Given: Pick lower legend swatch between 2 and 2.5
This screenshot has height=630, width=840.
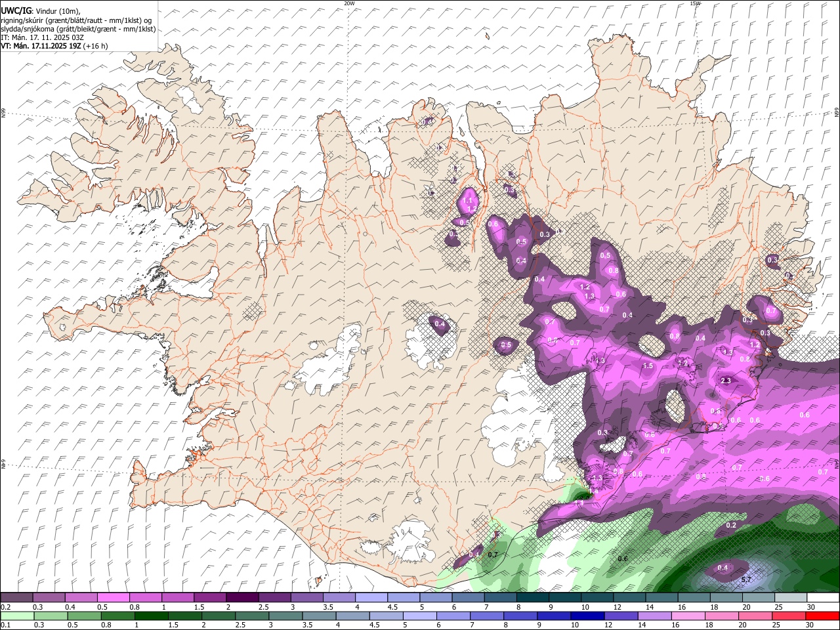Looking at the screenshot, I should 219,616.
